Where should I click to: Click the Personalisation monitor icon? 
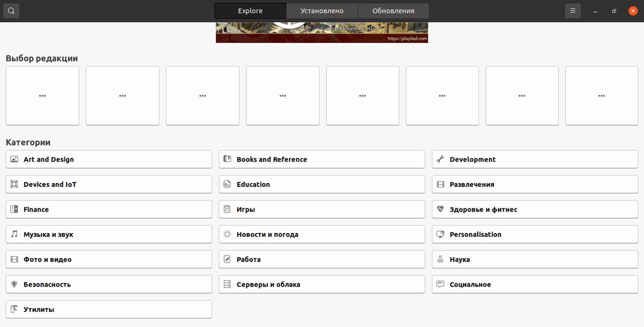tap(441, 235)
